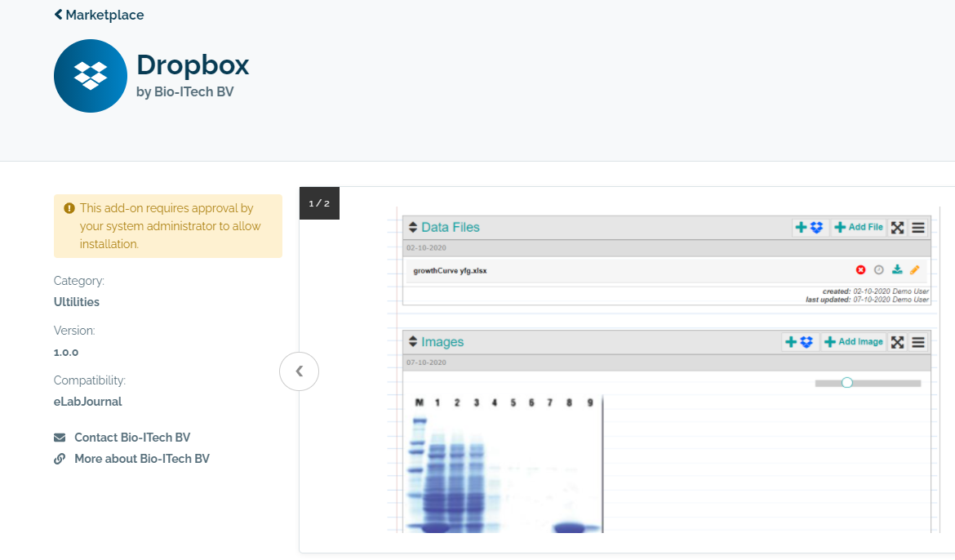Click the Contact Bio-ITech BV link
Screen dimensions: 955x560
pos(131,438)
